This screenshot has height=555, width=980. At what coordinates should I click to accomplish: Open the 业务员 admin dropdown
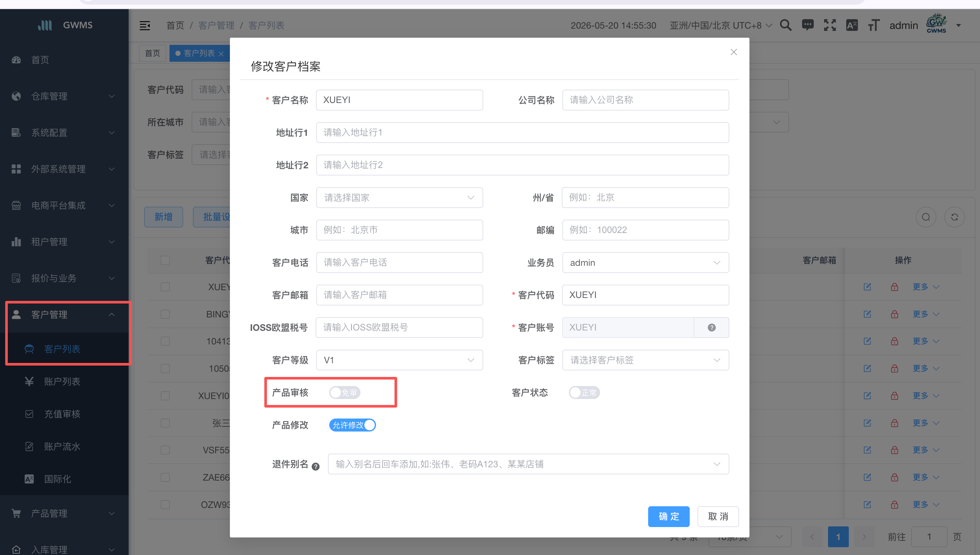[646, 263]
